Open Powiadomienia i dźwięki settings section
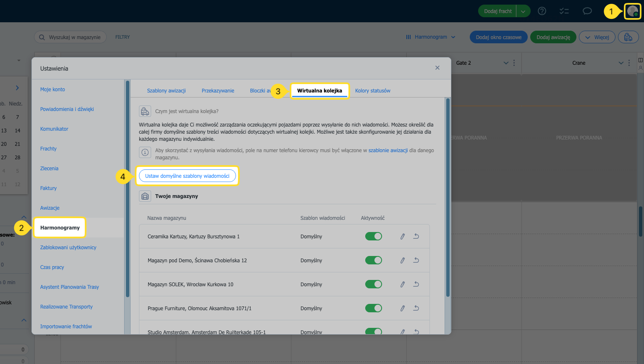Image resolution: width=644 pixels, height=364 pixels. (67, 109)
